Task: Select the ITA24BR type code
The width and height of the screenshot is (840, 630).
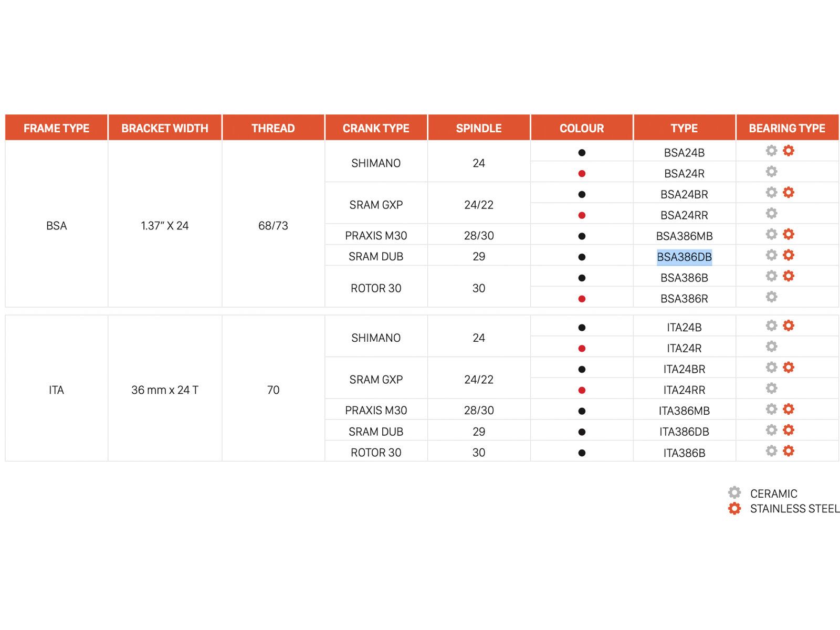Action: pyautogui.click(x=684, y=369)
